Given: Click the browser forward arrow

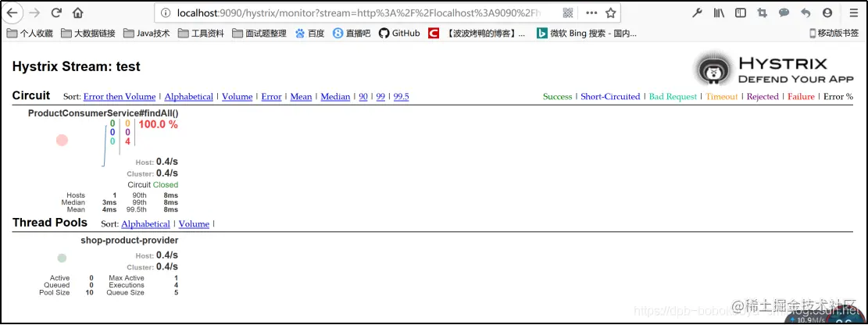Looking at the screenshot, I should tap(34, 12).
